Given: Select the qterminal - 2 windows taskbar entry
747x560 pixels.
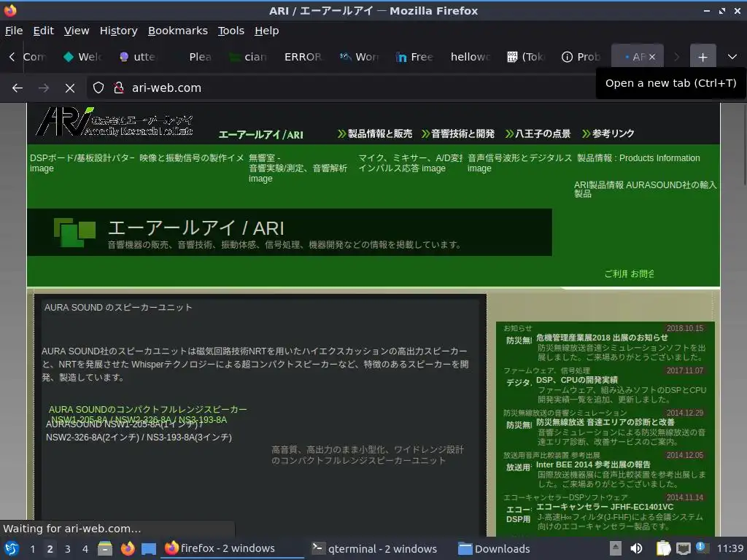Looking at the screenshot, I should point(375,548).
